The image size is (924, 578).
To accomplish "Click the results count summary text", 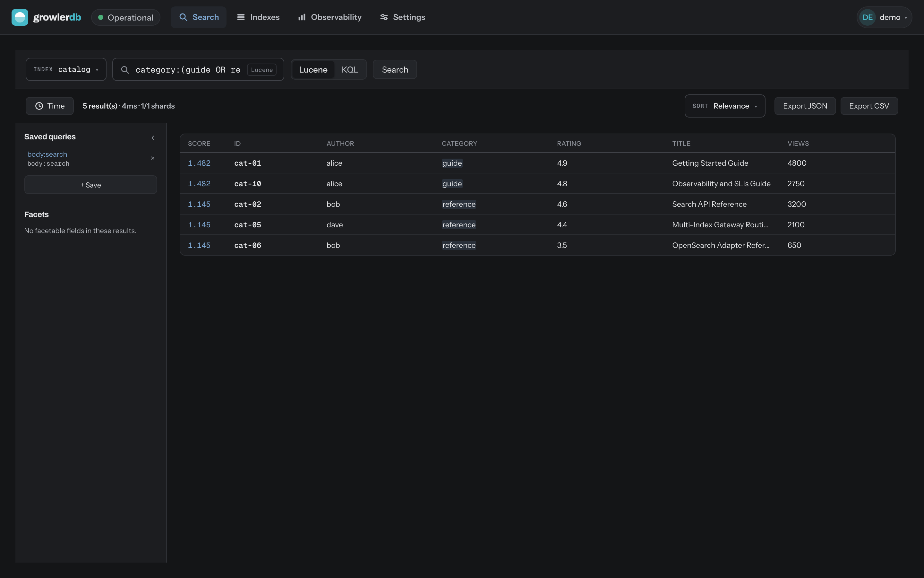I will [129, 106].
